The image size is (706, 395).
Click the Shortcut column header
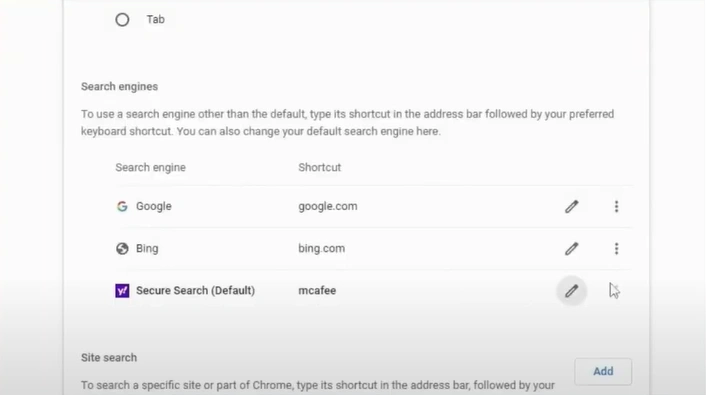click(320, 168)
